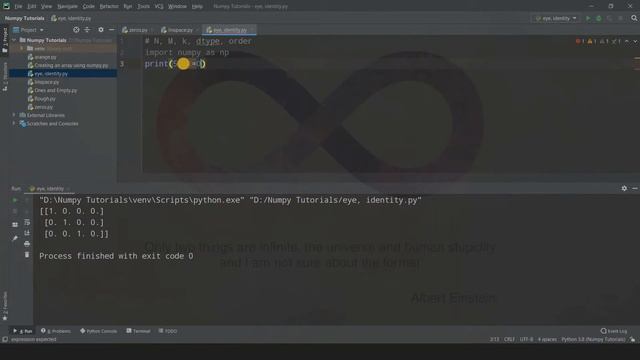
Task: Go to previous highlighted error arrow
Action: pyautogui.click(x=627, y=41)
